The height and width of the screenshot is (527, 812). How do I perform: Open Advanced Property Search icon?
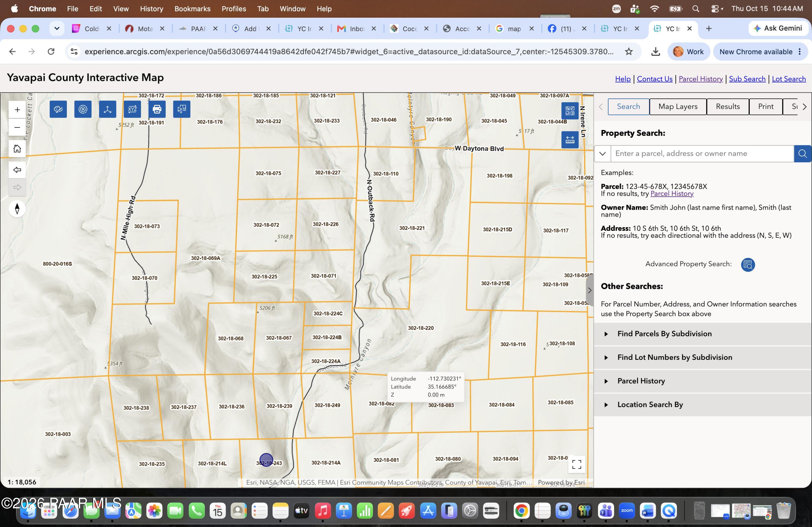(748, 265)
